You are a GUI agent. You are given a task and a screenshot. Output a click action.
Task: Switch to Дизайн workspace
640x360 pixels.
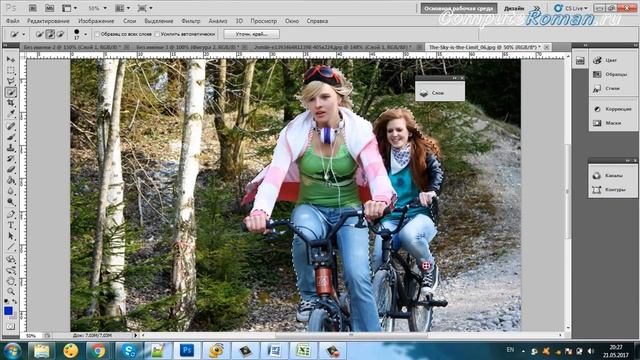pyautogui.click(x=514, y=8)
